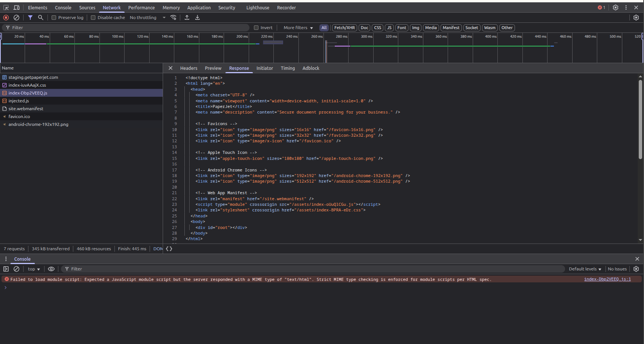Screen dimensions: 644x344
Task: Filter by Fetch/XHR requests
Action: pyautogui.click(x=344, y=28)
